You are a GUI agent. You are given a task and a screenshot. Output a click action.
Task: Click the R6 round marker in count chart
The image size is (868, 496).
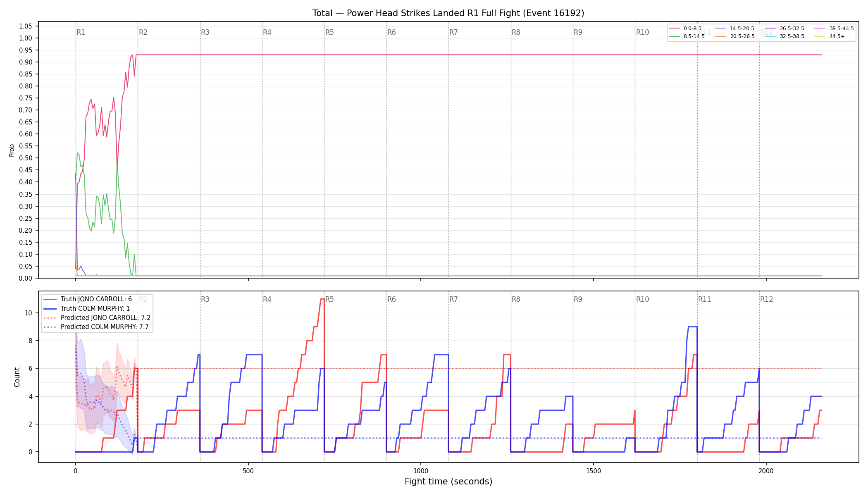point(391,299)
